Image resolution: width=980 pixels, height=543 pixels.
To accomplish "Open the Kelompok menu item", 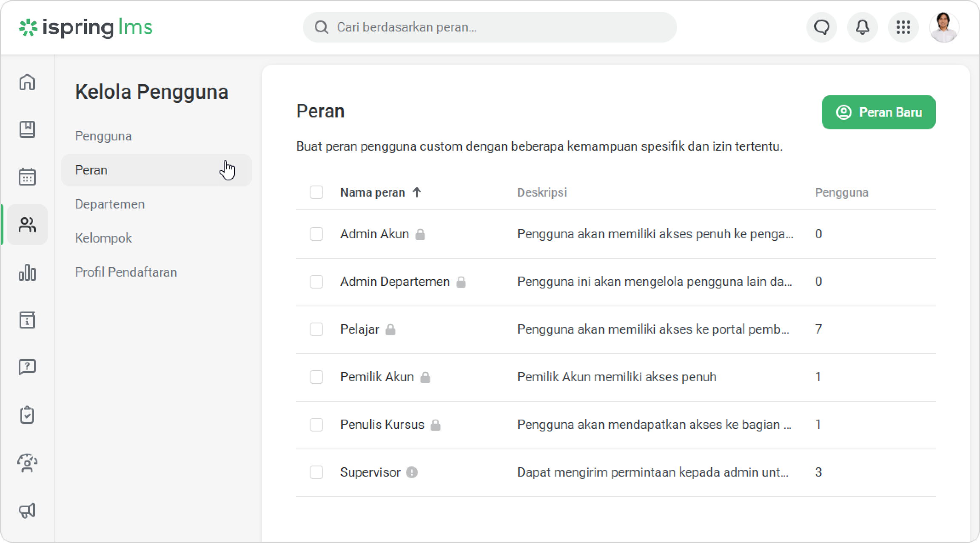I will [x=103, y=238].
